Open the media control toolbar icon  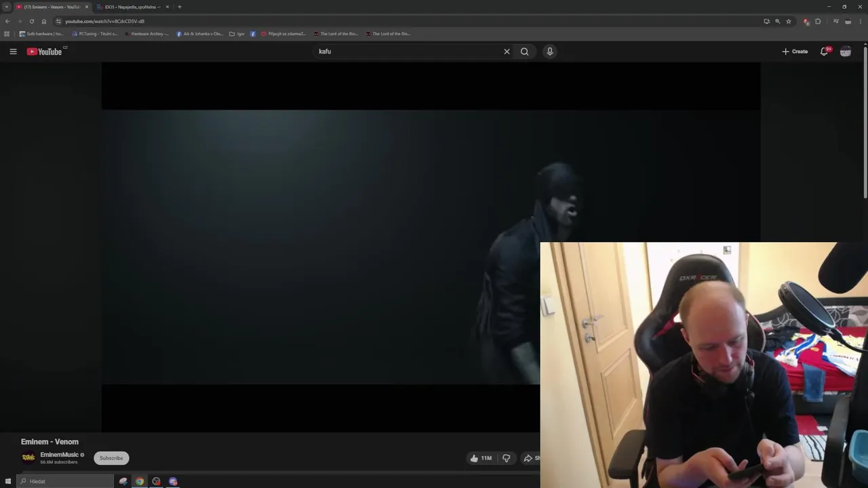click(836, 21)
